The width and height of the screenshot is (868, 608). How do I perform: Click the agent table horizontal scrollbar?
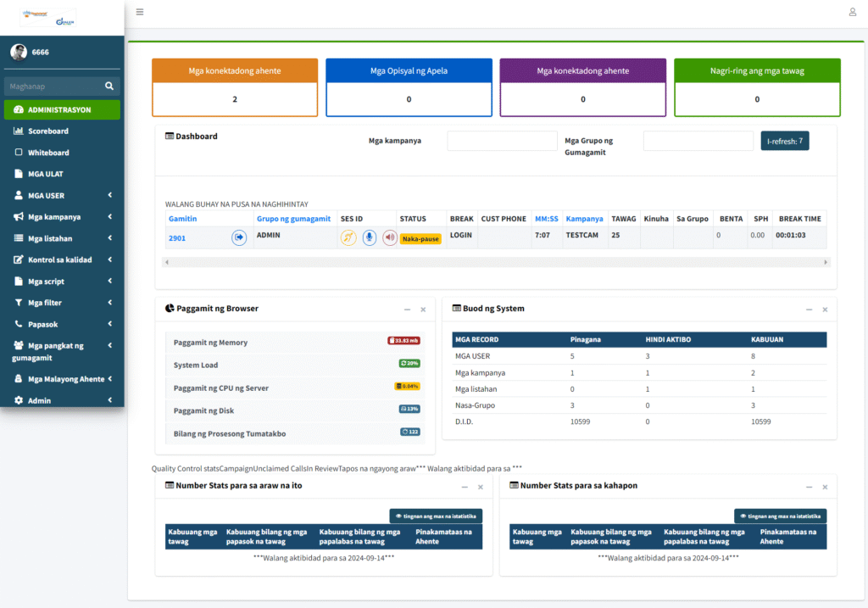(496, 262)
